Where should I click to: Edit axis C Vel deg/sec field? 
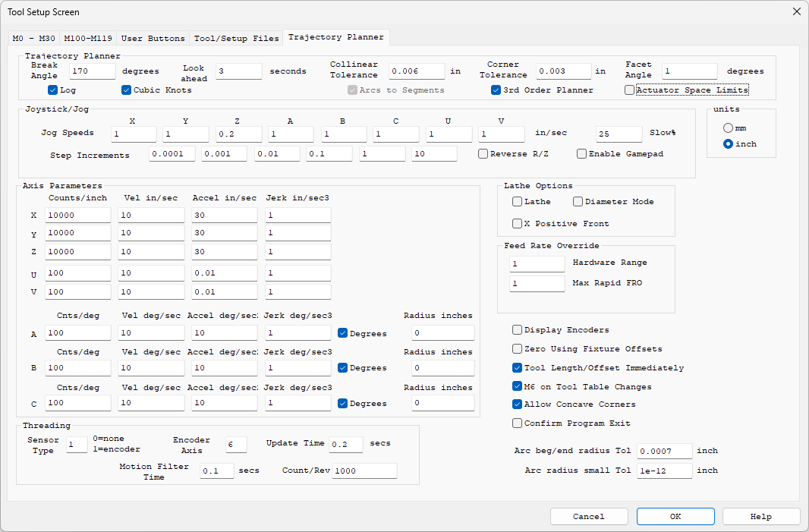pos(151,403)
